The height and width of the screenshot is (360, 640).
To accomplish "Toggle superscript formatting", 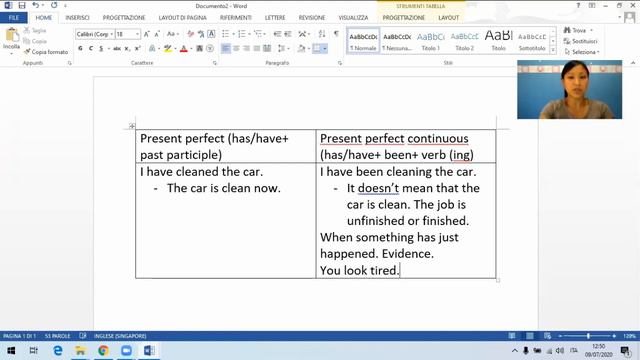I will [x=138, y=49].
